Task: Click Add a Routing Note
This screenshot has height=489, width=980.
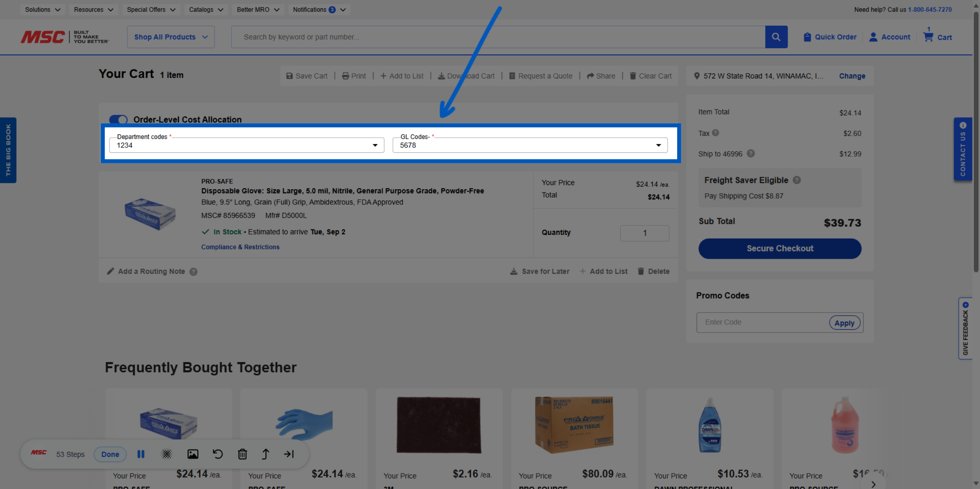Action: (146, 271)
